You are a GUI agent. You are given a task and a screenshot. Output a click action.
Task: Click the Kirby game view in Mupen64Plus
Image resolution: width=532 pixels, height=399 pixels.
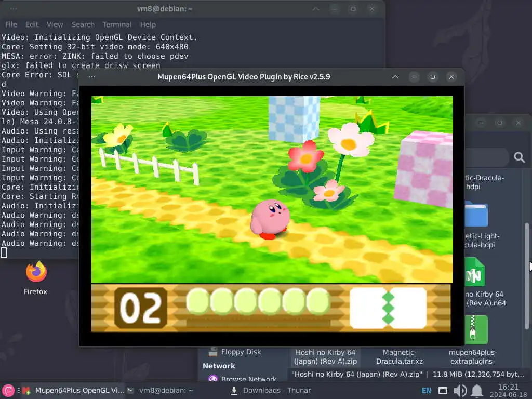click(272, 189)
